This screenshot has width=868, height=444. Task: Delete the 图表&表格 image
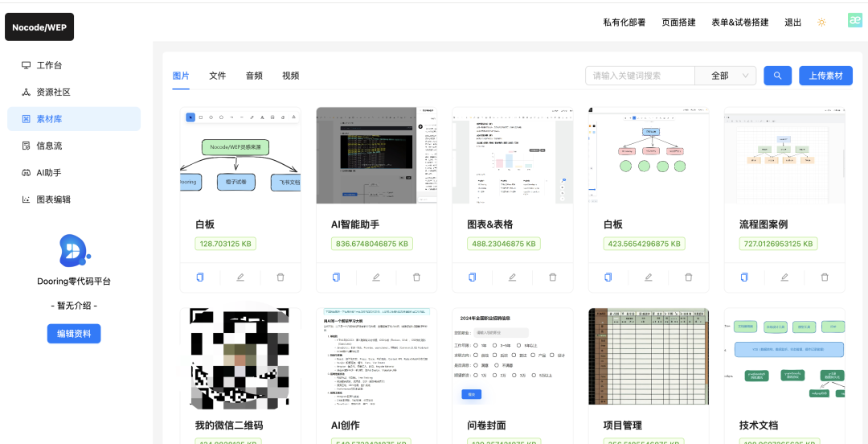click(552, 277)
